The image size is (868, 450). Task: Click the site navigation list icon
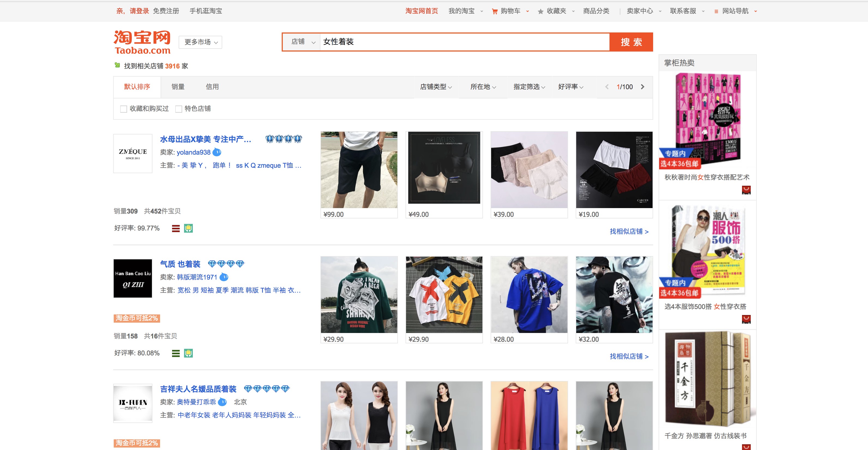pos(716,11)
